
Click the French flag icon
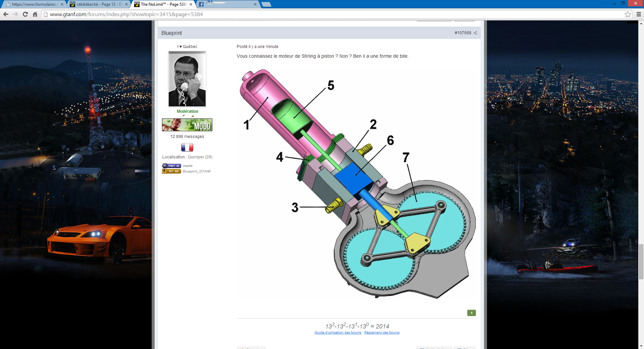click(x=187, y=147)
